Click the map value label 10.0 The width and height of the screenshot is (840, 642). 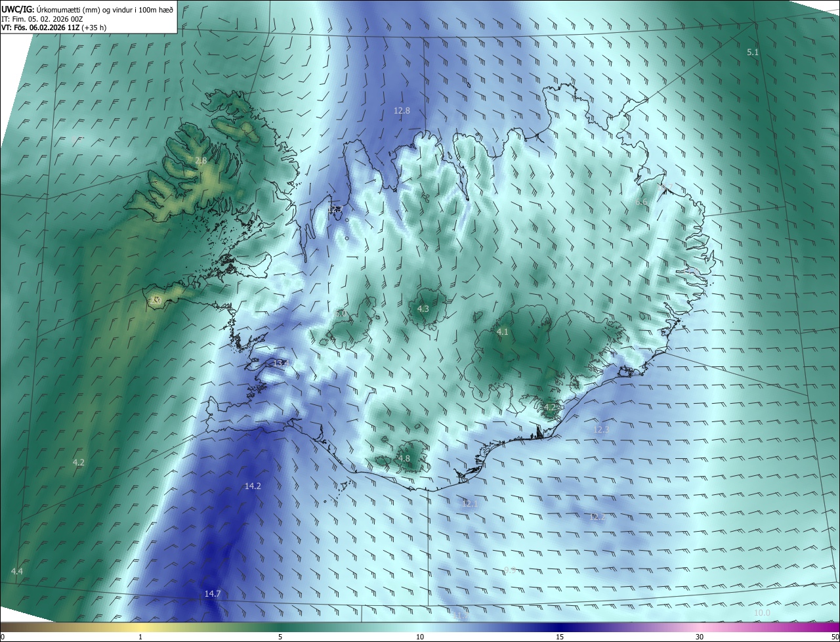tap(761, 613)
